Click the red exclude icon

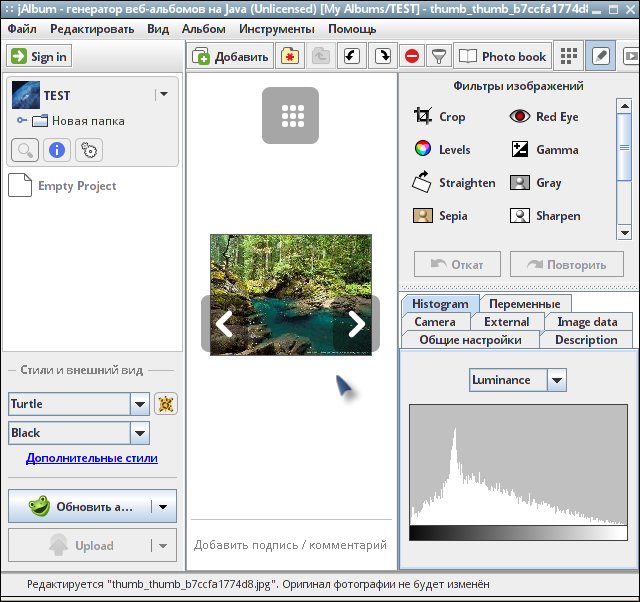412,56
